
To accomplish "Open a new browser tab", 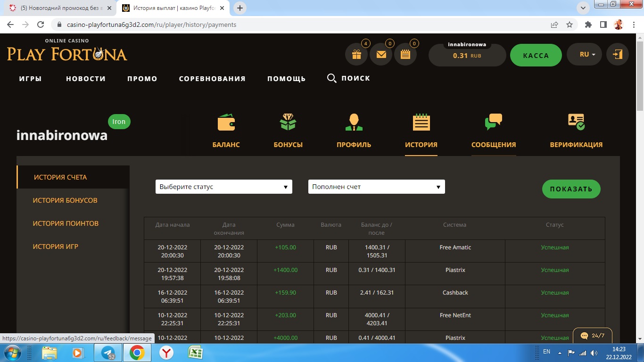I will (240, 8).
